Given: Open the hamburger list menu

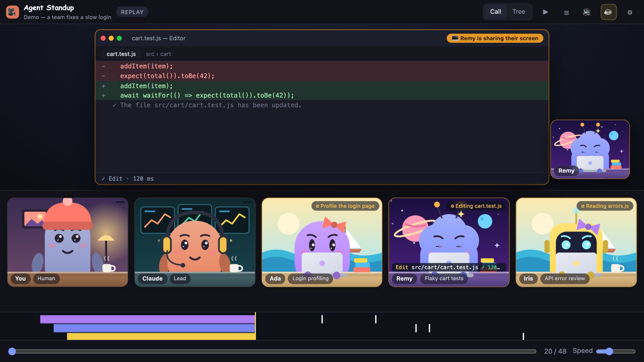Looking at the screenshot, I should click(566, 12).
